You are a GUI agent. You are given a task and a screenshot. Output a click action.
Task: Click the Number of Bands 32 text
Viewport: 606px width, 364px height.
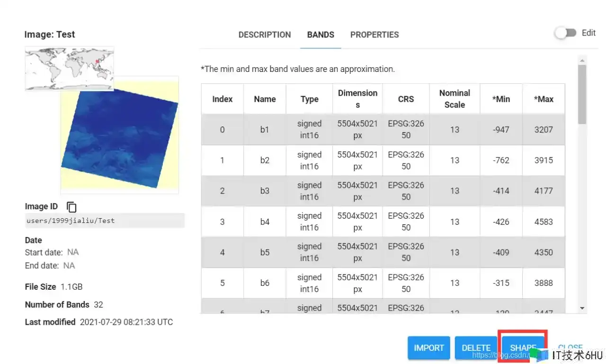(64, 305)
